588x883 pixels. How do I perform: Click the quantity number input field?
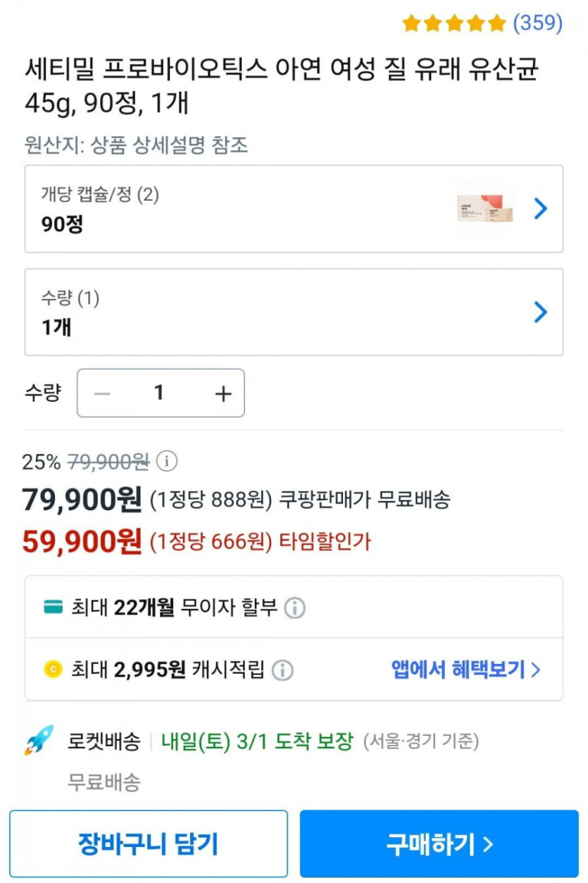click(x=159, y=393)
